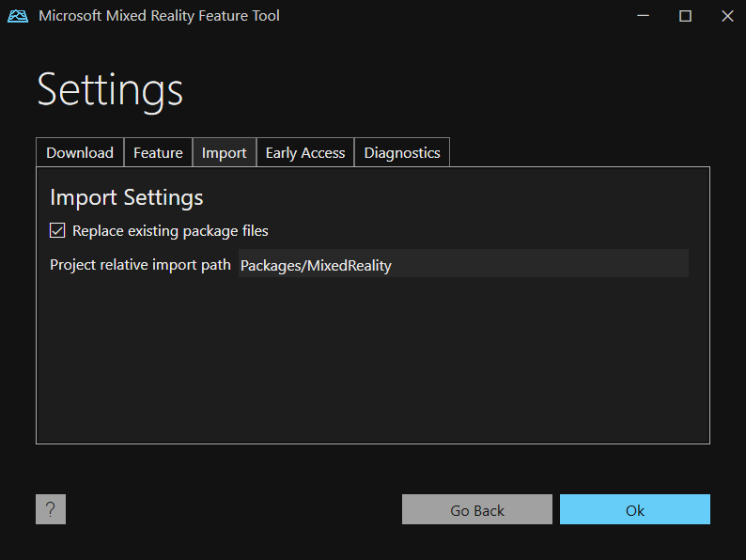
Task: Minimize the Feature Tool window
Action: (x=644, y=16)
